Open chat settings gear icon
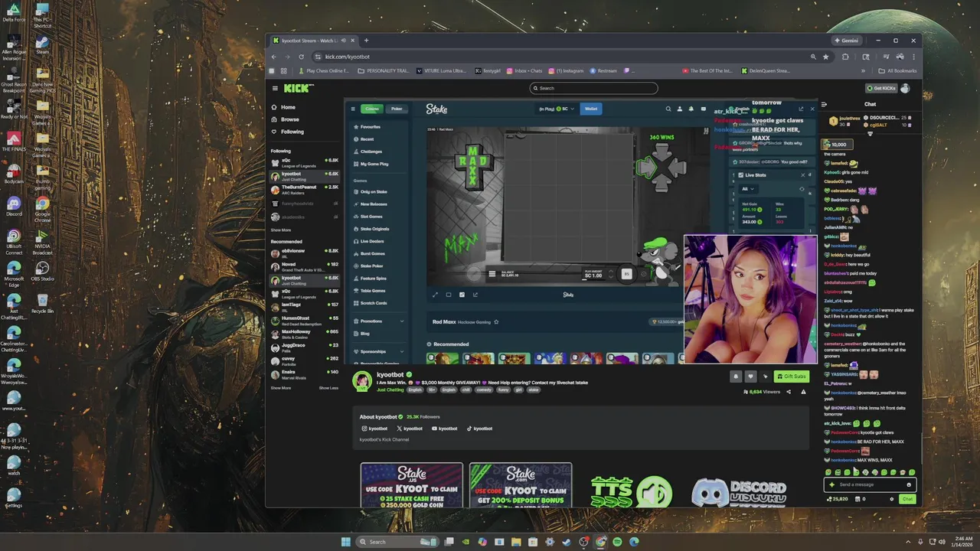 (891, 499)
